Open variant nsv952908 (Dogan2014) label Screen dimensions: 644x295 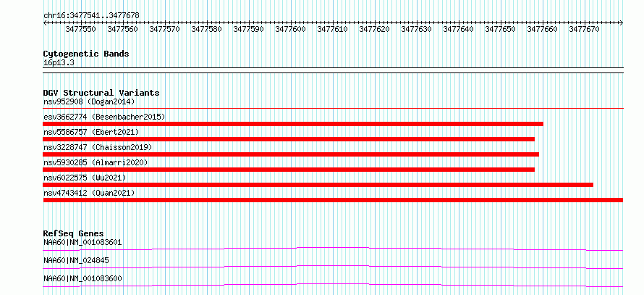tap(89, 101)
